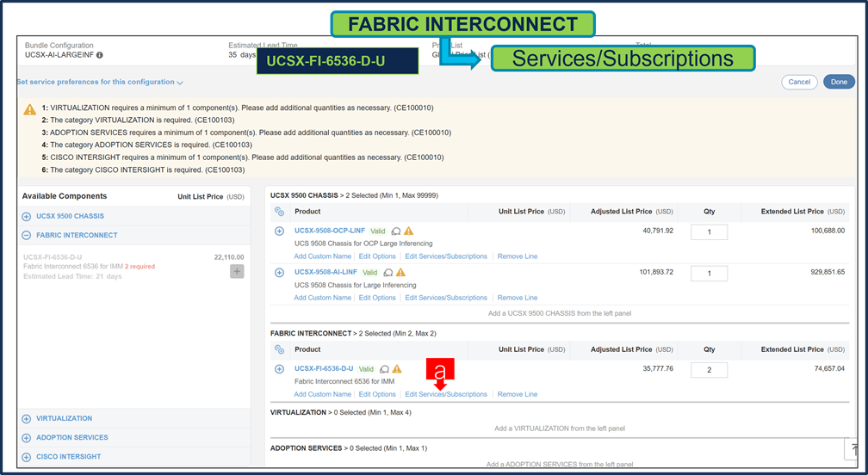
Task: Click Add Custom Name for UCSX-9508-AI-LINF
Action: coord(323,298)
